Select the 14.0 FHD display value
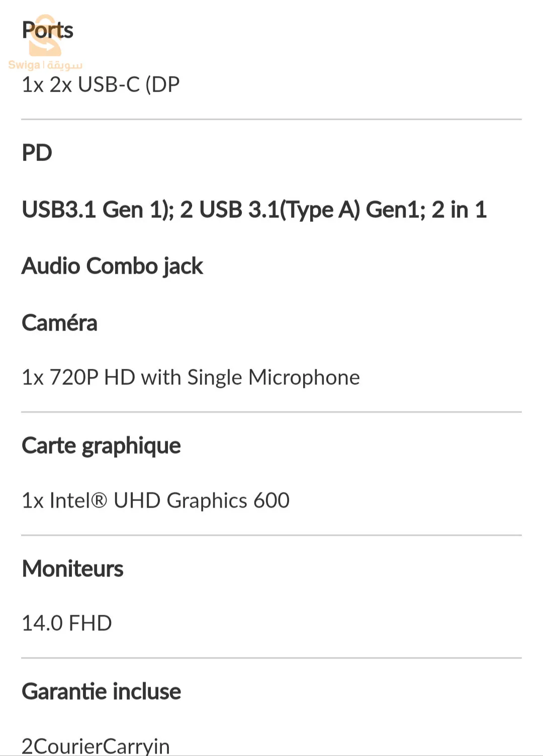This screenshot has height=756, width=543. pos(66,623)
